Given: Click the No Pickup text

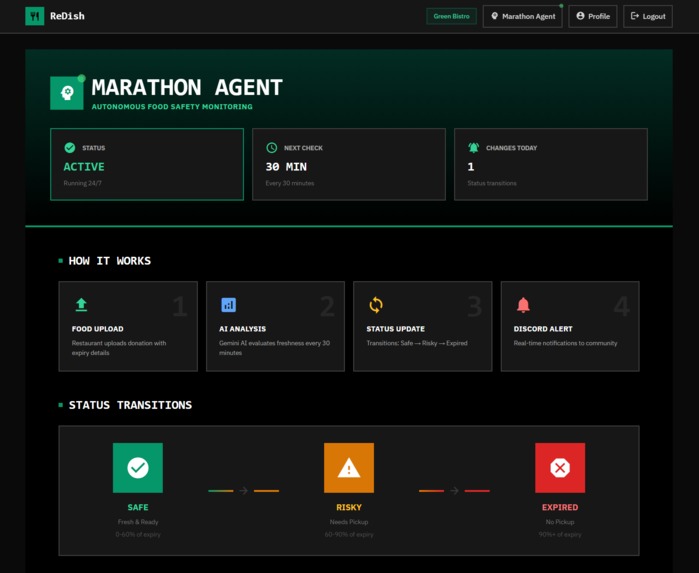Looking at the screenshot, I should point(560,522).
